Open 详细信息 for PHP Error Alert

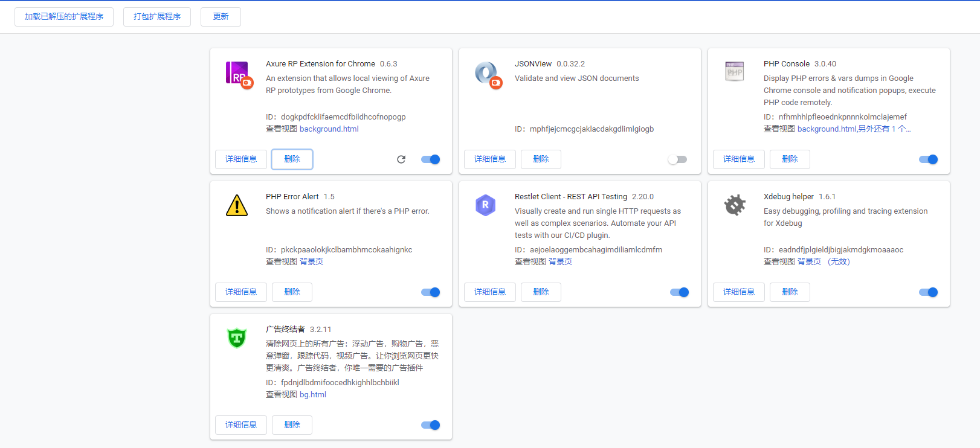point(241,292)
